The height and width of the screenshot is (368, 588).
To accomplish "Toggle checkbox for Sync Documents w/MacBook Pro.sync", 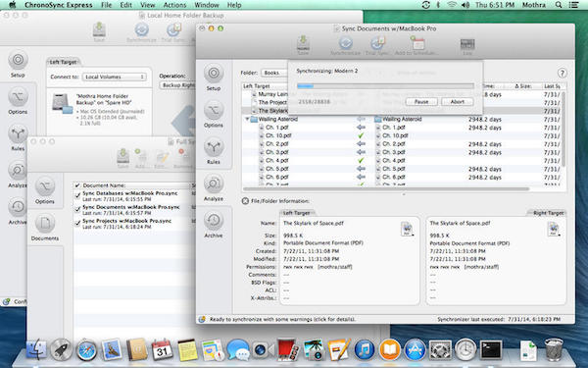I will coord(77,210).
